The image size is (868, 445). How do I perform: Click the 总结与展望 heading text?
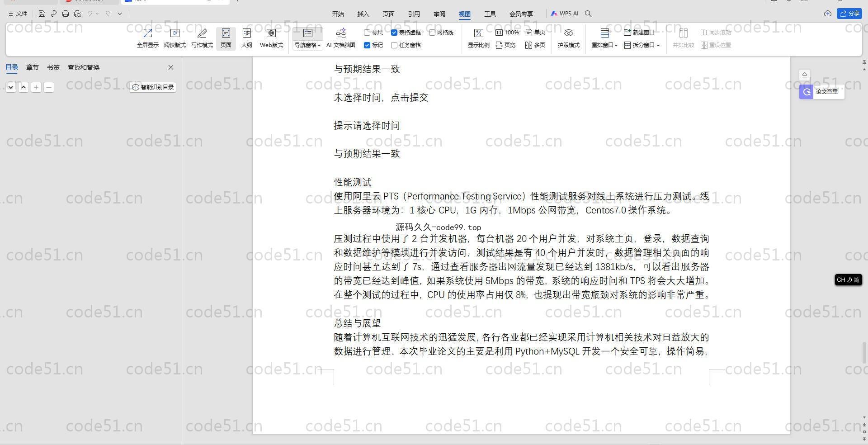click(357, 323)
